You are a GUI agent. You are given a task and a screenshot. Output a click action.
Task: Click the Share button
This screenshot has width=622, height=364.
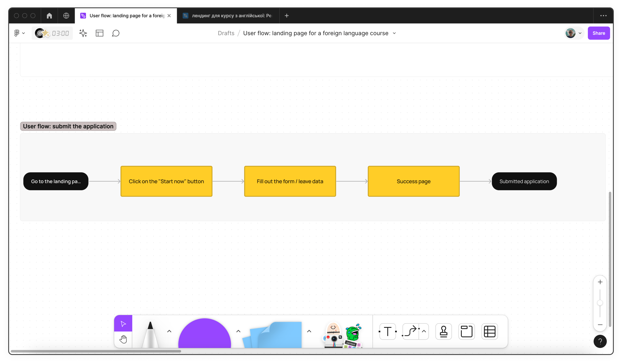tap(599, 33)
